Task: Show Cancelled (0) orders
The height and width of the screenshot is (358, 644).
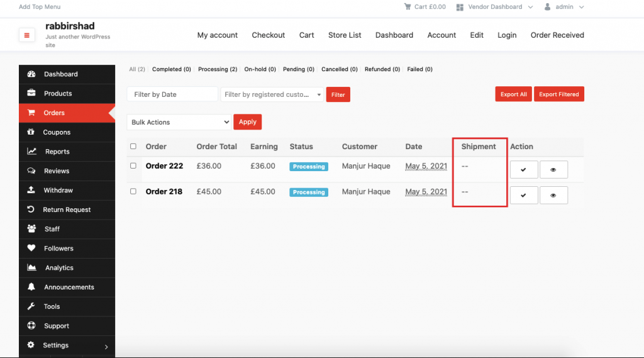Action: point(339,69)
